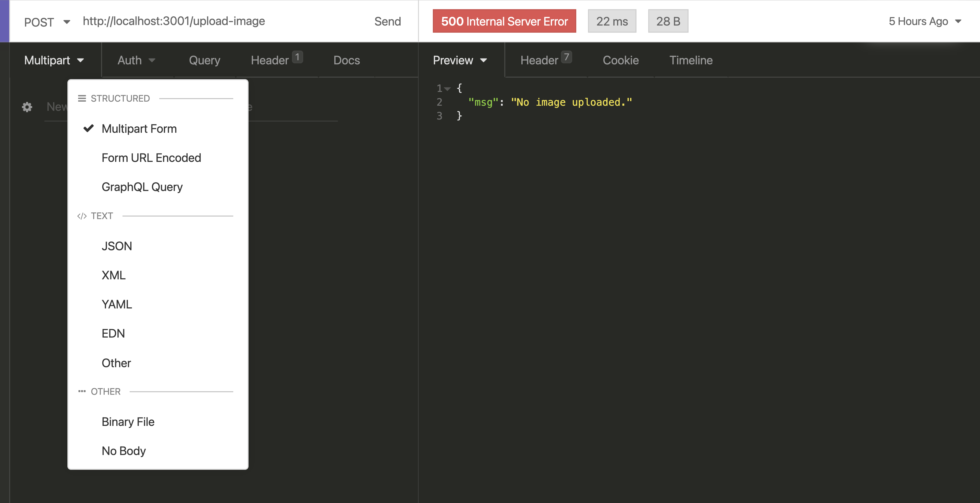Open the Docs tab
The width and height of the screenshot is (980, 503).
click(x=346, y=60)
